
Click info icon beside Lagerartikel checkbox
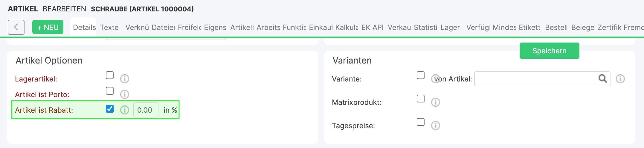pyautogui.click(x=125, y=79)
